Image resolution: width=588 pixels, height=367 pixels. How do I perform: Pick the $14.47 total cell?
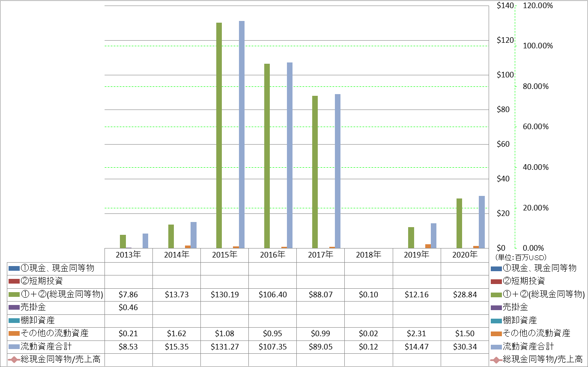point(417,346)
